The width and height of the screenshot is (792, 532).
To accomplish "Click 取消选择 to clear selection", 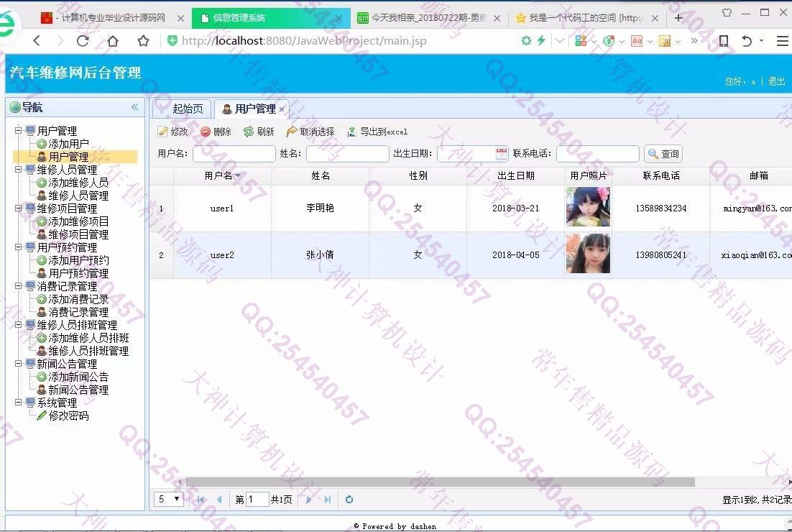I will pos(310,132).
